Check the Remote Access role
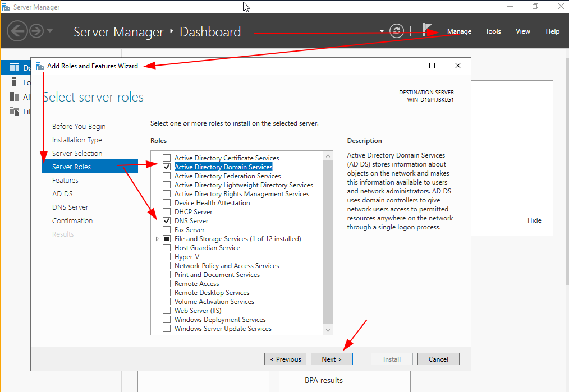Viewport: 569px width, 392px height. (167, 284)
